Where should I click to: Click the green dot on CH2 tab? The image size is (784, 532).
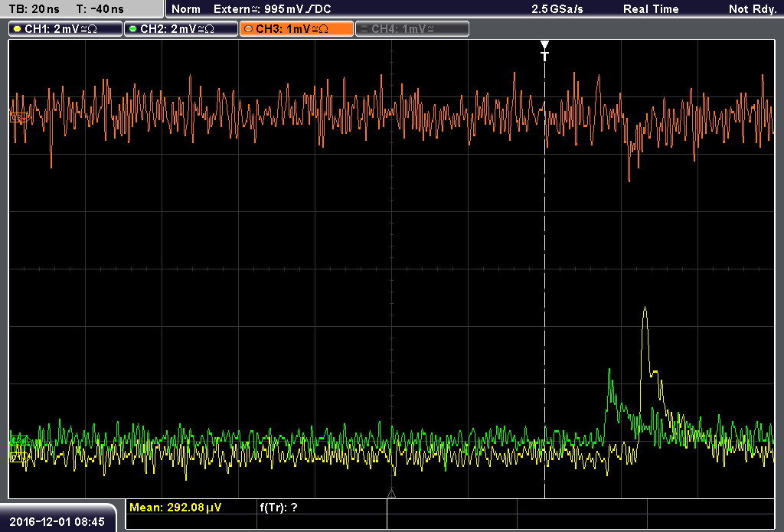click(x=133, y=29)
